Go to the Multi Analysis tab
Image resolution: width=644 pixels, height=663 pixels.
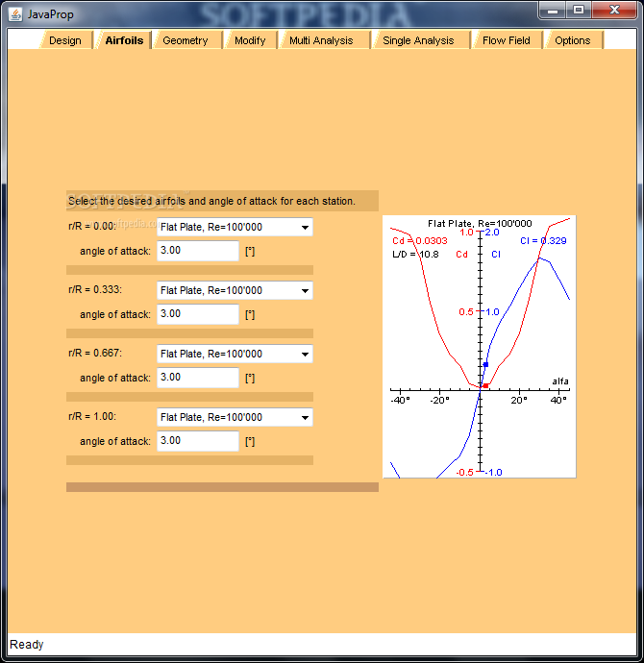click(x=321, y=40)
